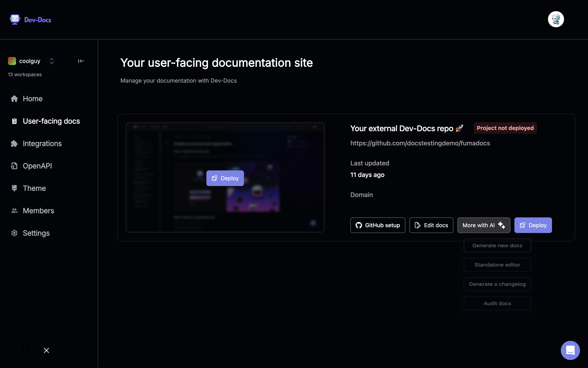Dismiss the bottom-left popup with the X
This screenshot has height=368, width=588.
pos(46,350)
